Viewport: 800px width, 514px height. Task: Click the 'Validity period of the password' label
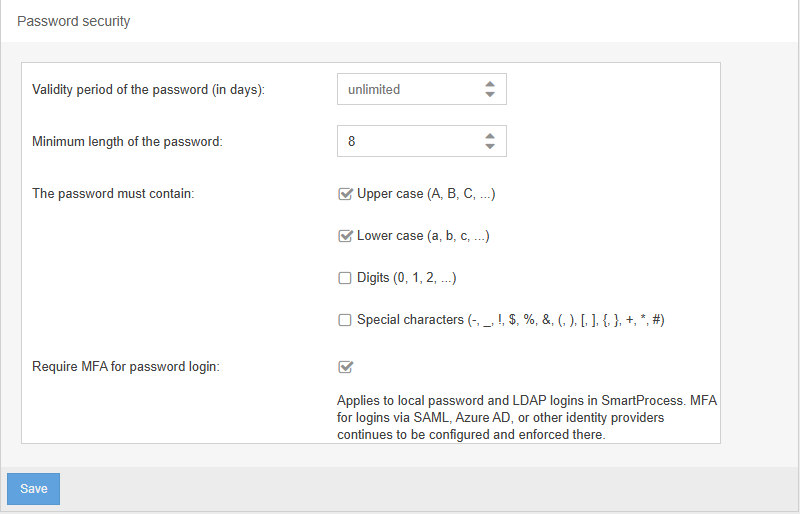click(x=148, y=89)
